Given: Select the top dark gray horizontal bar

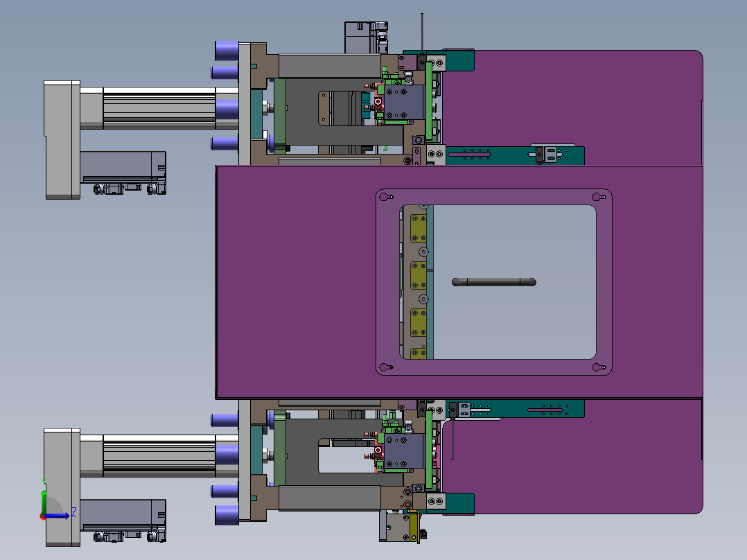Looking at the screenshot, I should 330,66.
